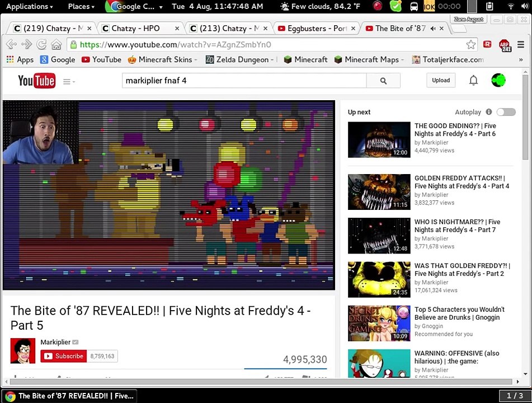532x403 pixels.
Task: Click the 1 / 3 workspace switcher
Action: [514, 396]
